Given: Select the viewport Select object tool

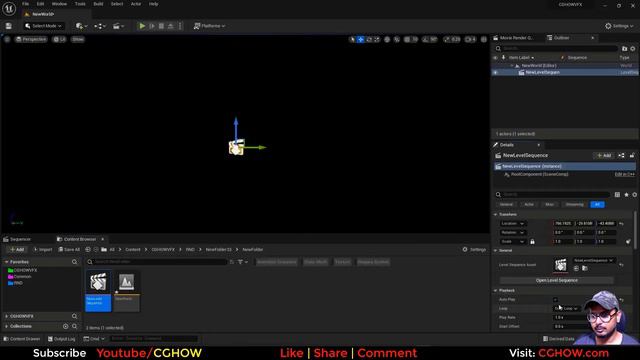Looking at the screenshot, I should pos(352,40).
